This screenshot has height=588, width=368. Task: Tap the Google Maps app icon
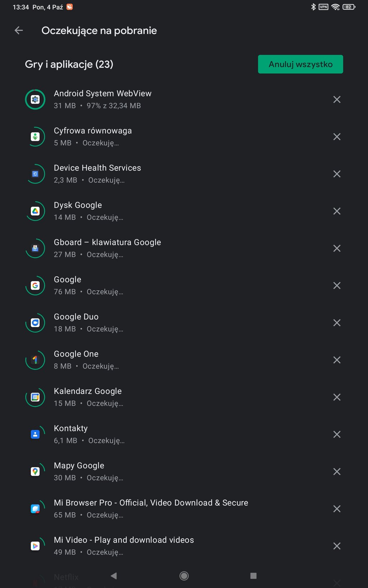pos(35,472)
